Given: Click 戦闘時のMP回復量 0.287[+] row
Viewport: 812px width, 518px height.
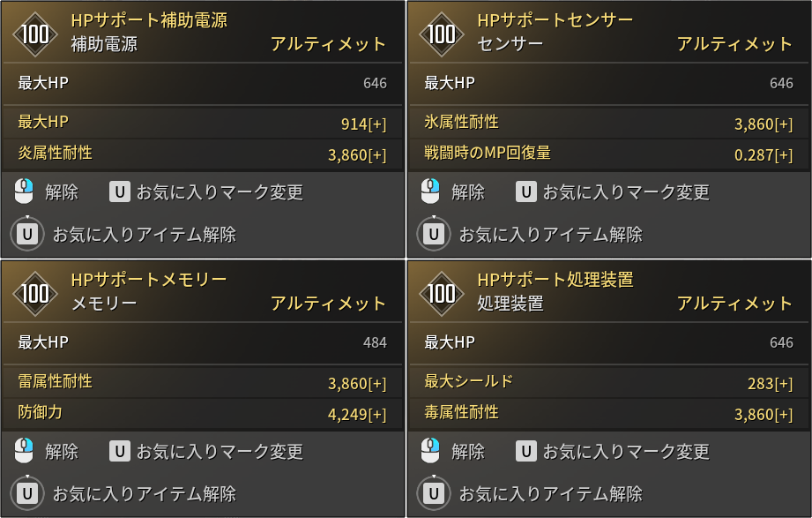Looking at the screenshot, I should coord(609,154).
